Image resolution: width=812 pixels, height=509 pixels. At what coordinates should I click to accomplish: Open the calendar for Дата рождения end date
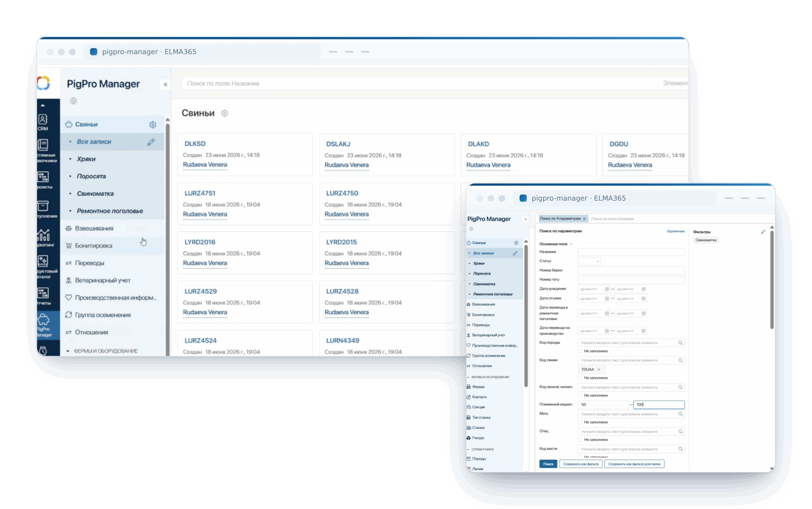point(643,289)
